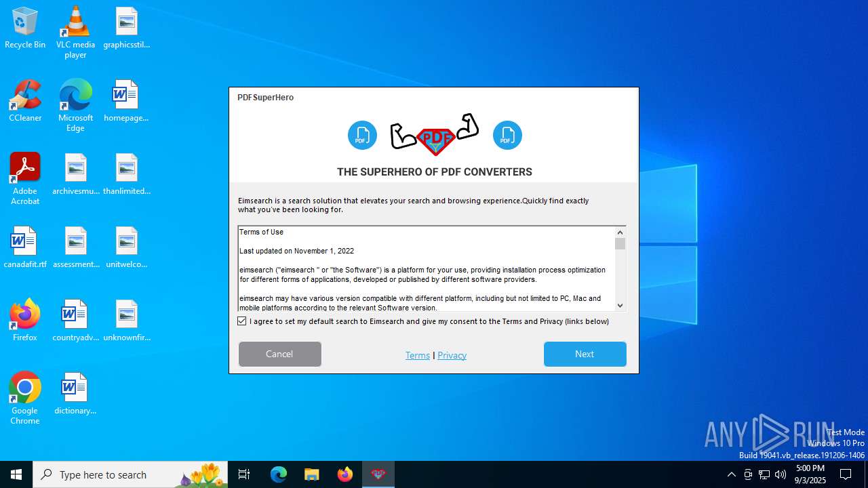The height and width of the screenshot is (488, 868).
Task: Open Adobe Acrobat desktop shortcut
Action: click(25, 179)
